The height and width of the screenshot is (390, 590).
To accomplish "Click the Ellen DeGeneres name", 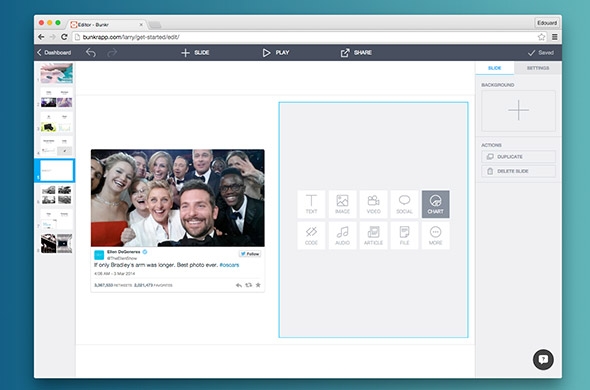I will (x=123, y=252).
